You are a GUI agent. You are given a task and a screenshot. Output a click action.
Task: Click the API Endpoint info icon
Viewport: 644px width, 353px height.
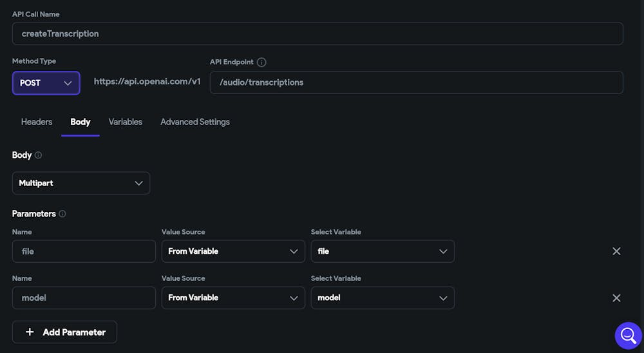point(261,62)
